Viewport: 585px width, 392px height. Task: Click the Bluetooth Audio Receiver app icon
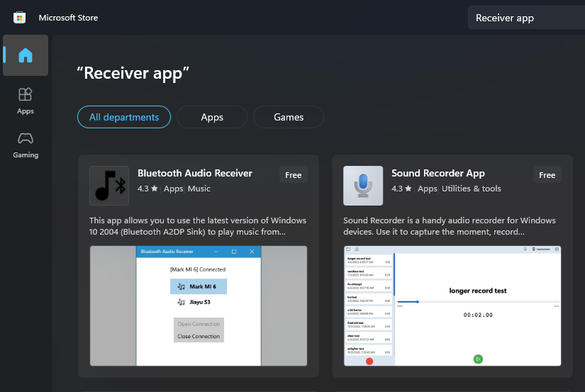[x=109, y=186]
